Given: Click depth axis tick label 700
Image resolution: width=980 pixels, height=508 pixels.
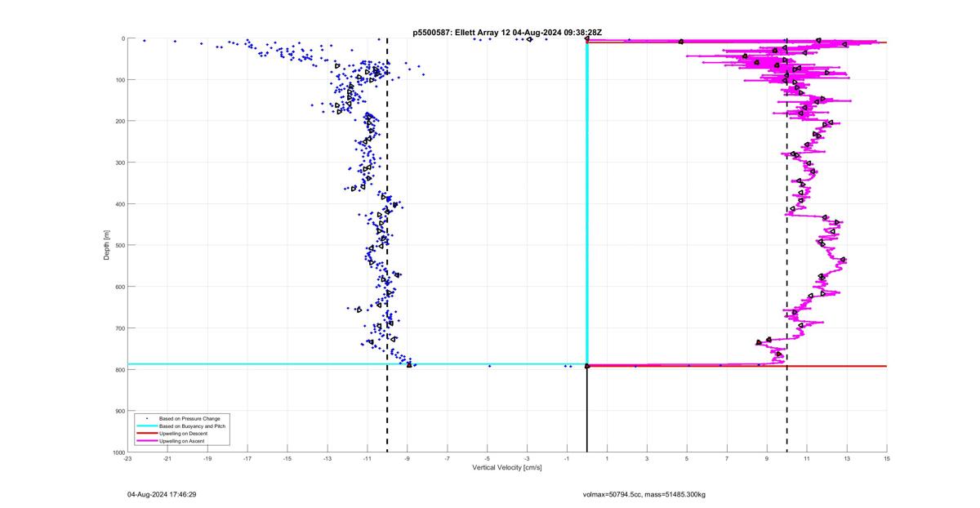Looking at the screenshot, I should (119, 328).
